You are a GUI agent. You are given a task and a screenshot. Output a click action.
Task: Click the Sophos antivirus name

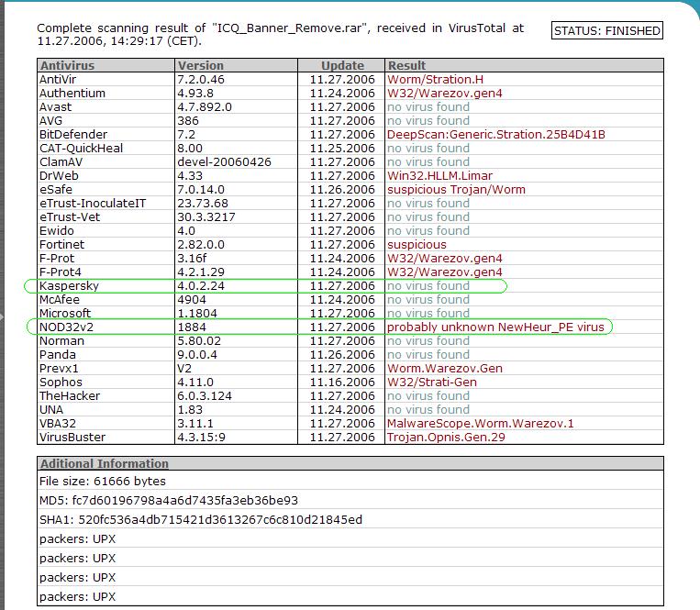(61, 383)
